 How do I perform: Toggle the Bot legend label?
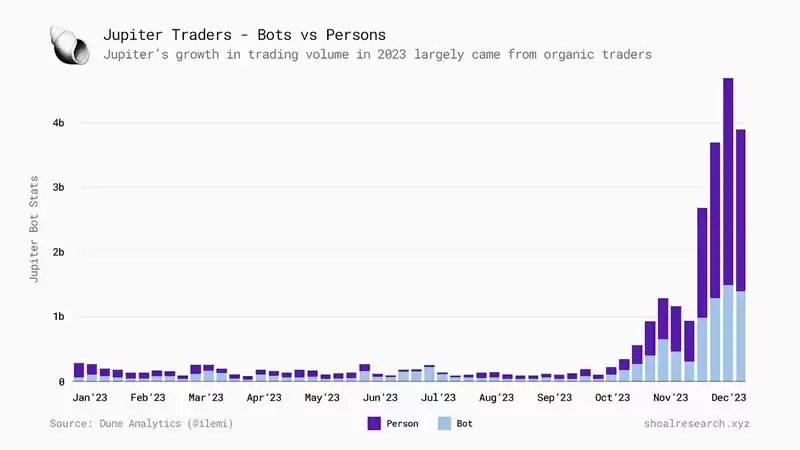pos(464,423)
